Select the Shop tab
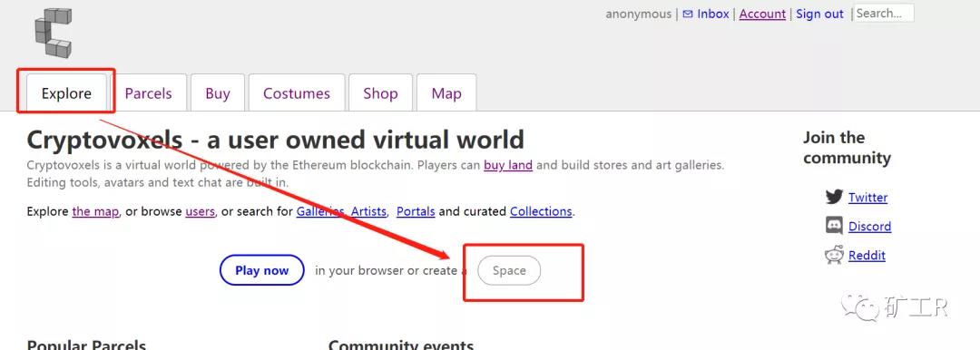980x350 pixels. click(x=380, y=93)
